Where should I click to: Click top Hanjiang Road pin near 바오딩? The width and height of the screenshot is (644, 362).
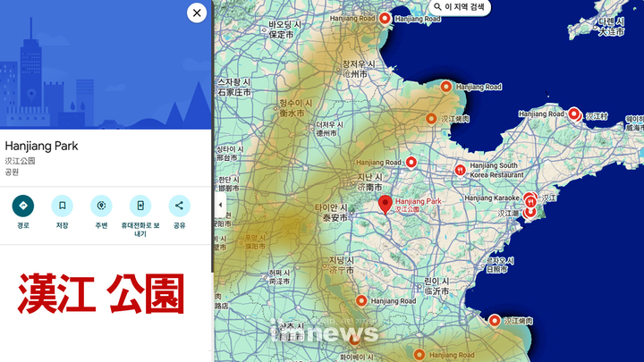pos(385,18)
